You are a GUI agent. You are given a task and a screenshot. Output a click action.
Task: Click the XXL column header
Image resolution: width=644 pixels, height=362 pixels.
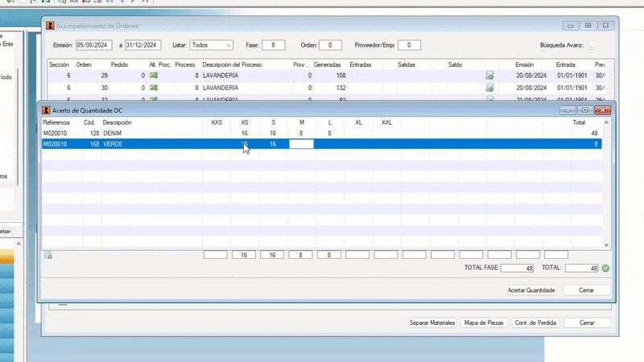tap(386, 122)
